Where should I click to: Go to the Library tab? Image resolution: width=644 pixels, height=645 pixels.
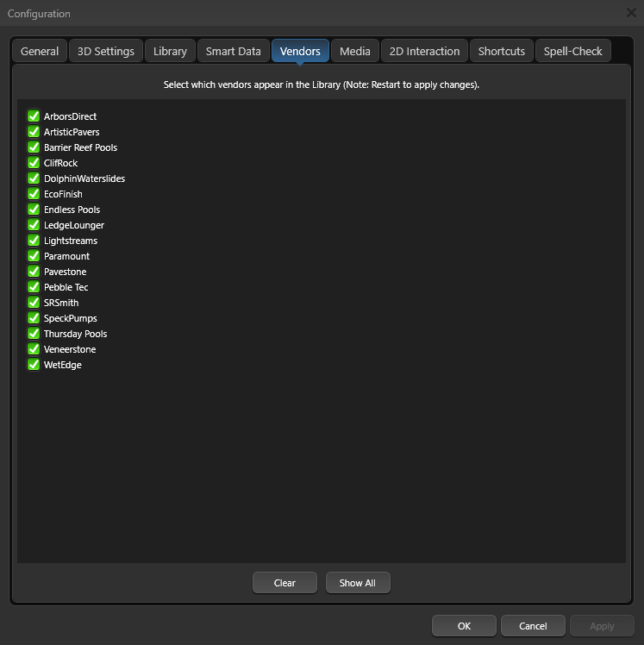(170, 52)
